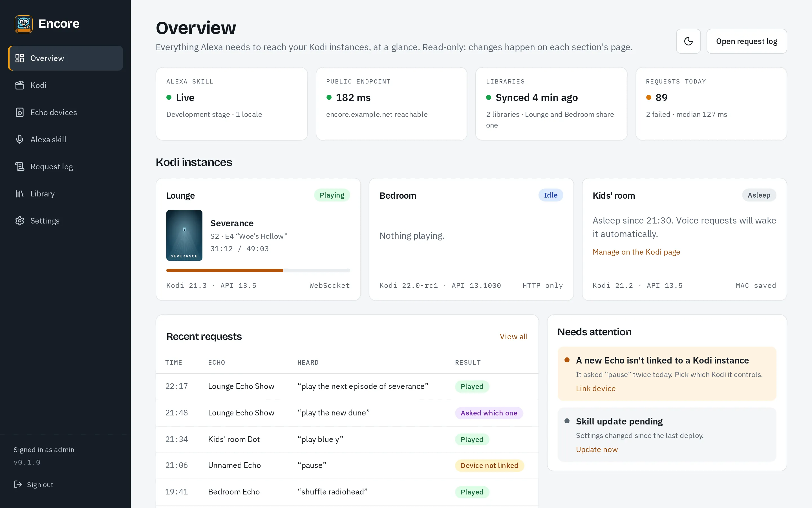Click the Severance poster thumbnail
The height and width of the screenshot is (508, 812).
[184, 235]
